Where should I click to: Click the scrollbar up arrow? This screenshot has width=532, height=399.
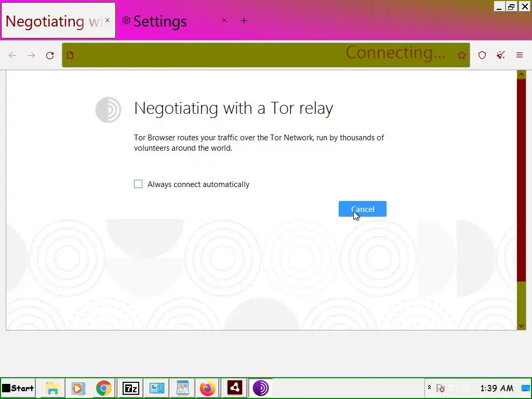pos(522,74)
